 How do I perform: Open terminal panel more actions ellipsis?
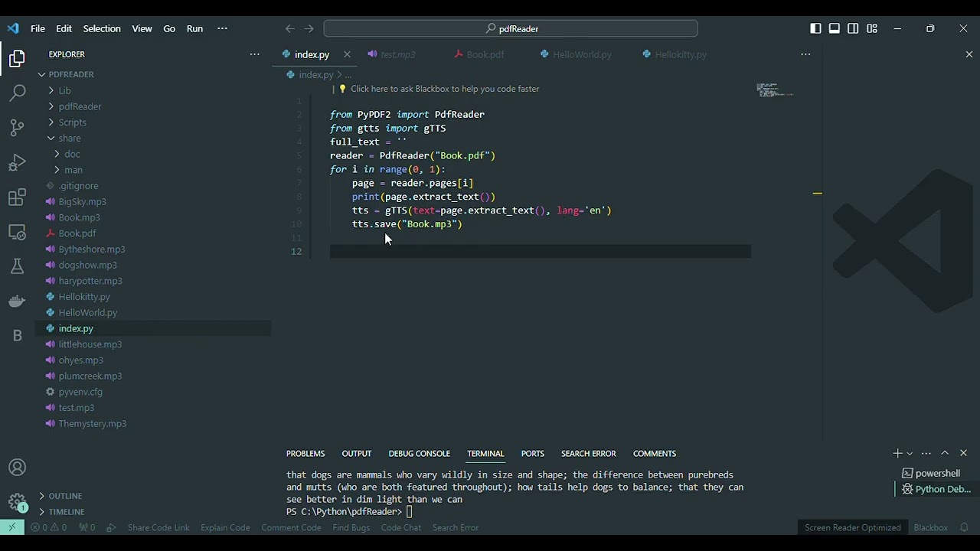[926, 453]
